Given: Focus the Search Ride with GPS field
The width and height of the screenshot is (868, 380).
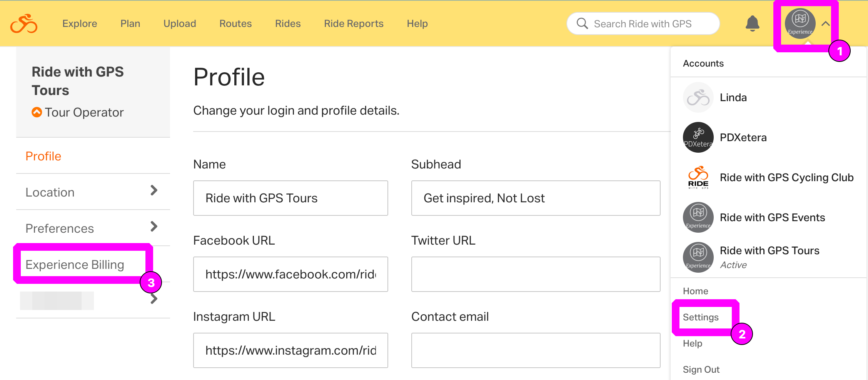Looking at the screenshot, I should 643,23.
